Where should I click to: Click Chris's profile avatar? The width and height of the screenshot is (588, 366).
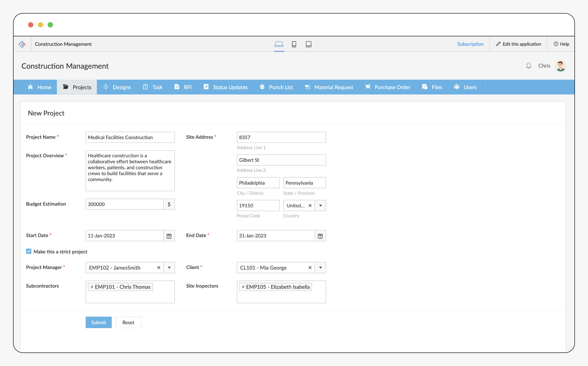561,66
